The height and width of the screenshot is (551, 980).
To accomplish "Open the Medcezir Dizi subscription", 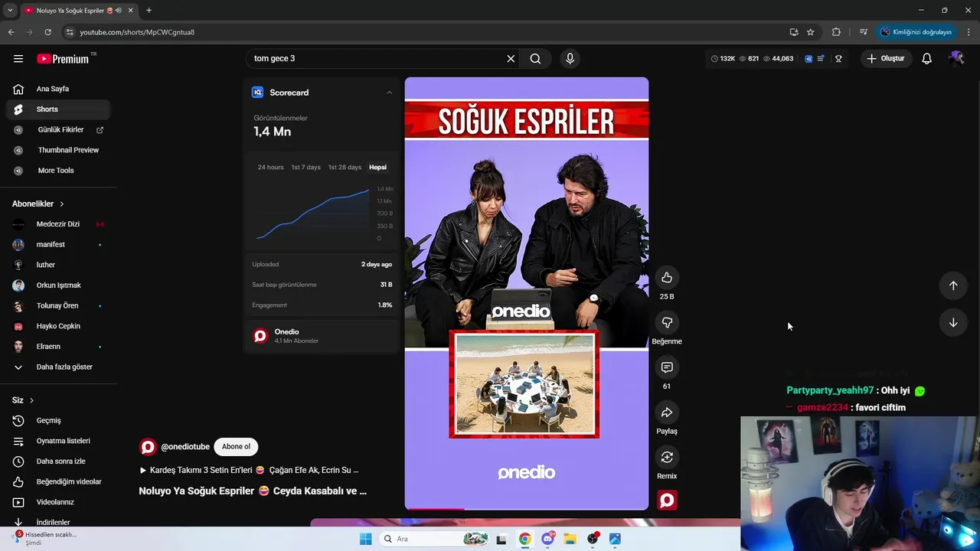I will pos(58,224).
